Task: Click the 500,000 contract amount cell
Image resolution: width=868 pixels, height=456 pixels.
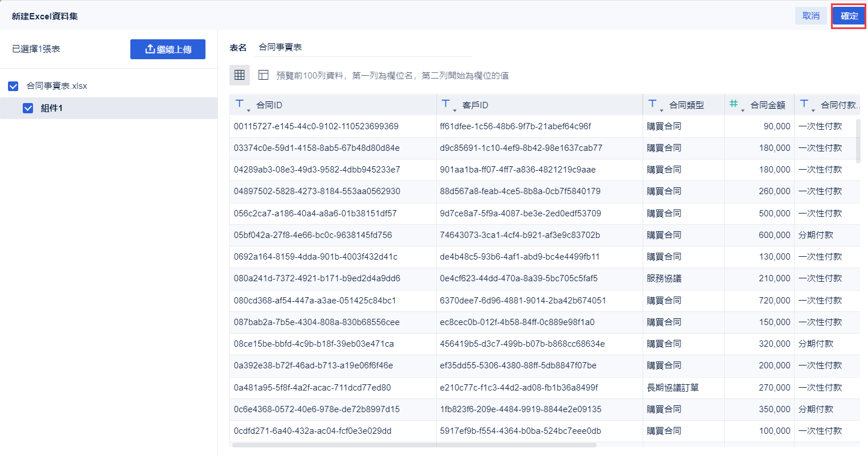Action: point(759,213)
